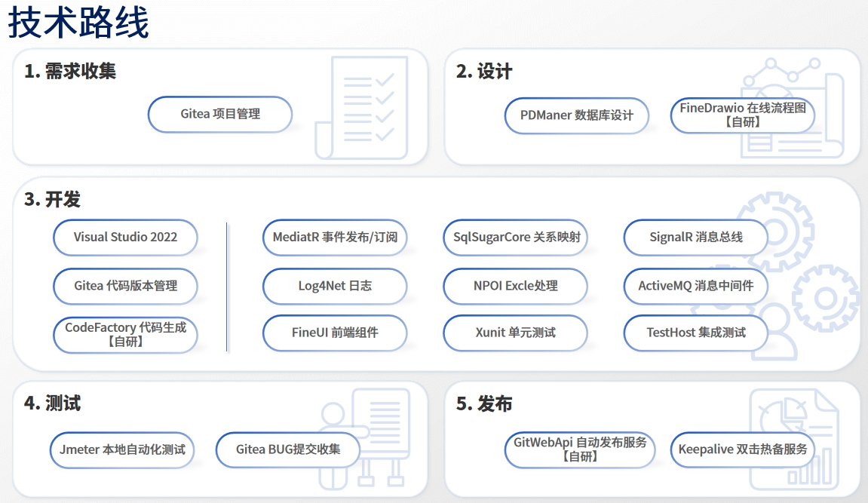Image resolution: width=868 pixels, height=503 pixels.
Task: Click the SignalR 消息总线 pill
Action: coord(696,238)
